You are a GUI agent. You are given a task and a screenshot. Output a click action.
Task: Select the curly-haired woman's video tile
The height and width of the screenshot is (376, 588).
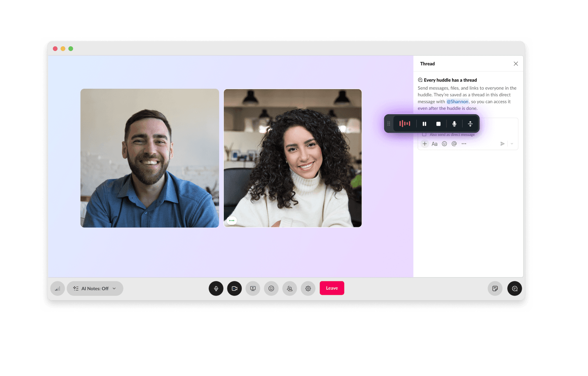293,158
